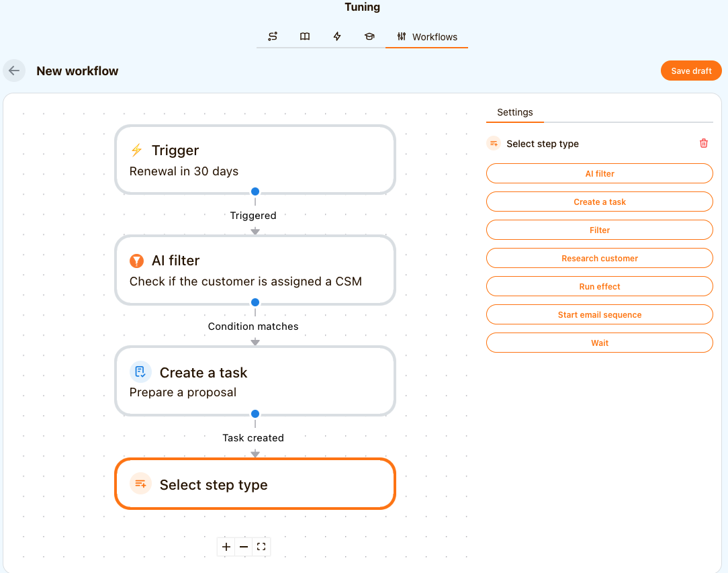Zoom in the canvas with plus button

(x=226, y=547)
